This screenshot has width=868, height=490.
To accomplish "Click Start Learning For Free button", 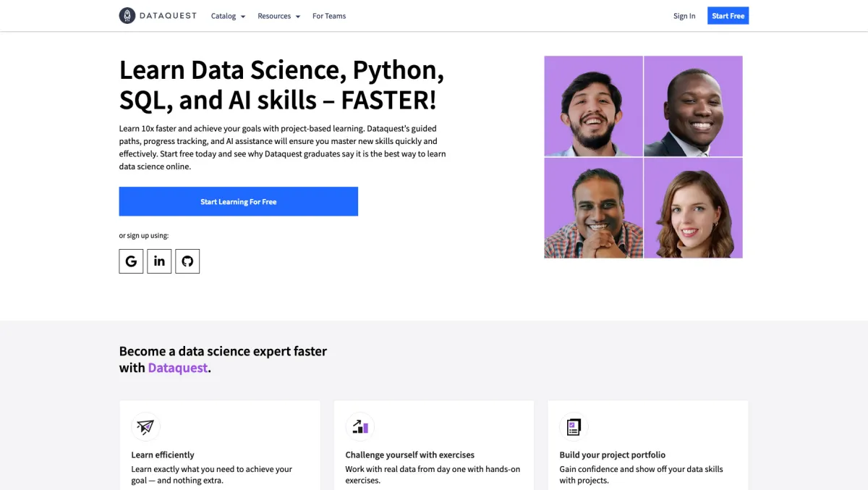I will pyautogui.click(x=239, y=201).
